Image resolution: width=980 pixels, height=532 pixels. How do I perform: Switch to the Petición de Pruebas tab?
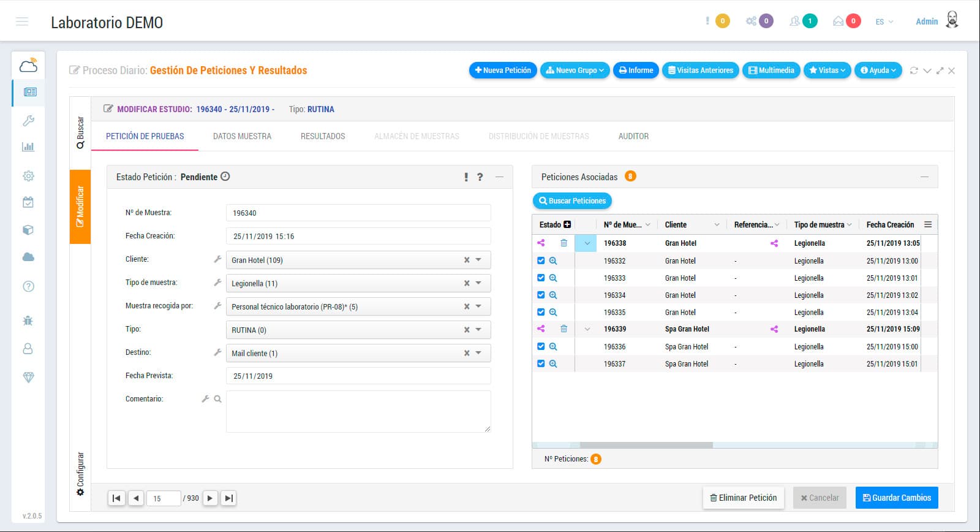pyautogui.click(x=145, y=136)
